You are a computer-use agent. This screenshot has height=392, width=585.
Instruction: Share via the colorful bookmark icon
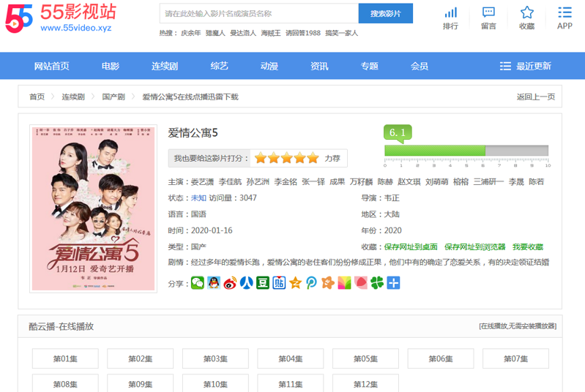tap(344, 283)
